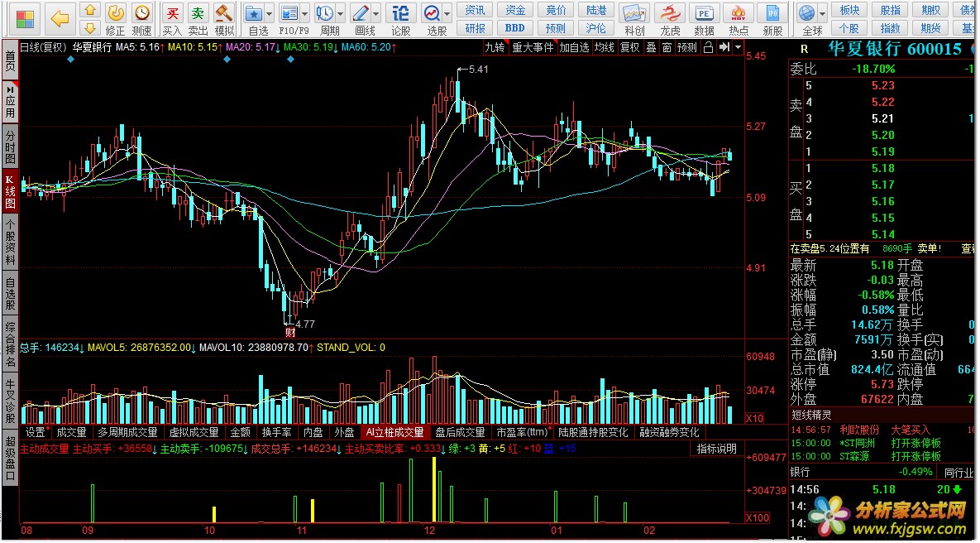The width and height of the screenshot is (980, 543).
Task: Open the 科创 chart icon
Action: [633, 12]
